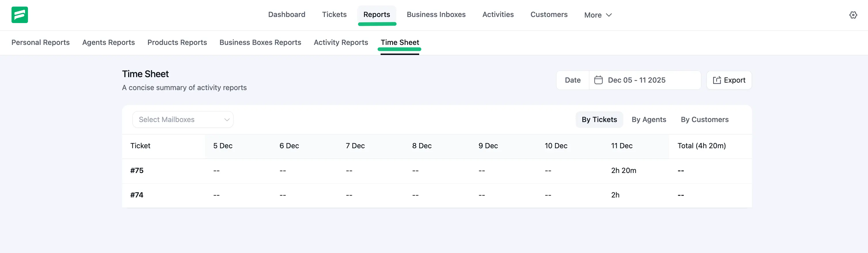Go to the Dashboard menu
The image size is (868, 253).
[286, 14]
